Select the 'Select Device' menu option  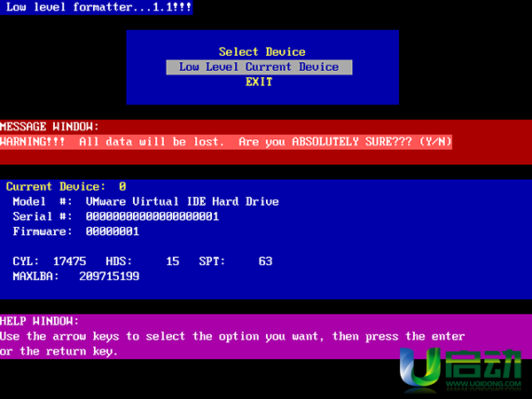click(262, 51)
